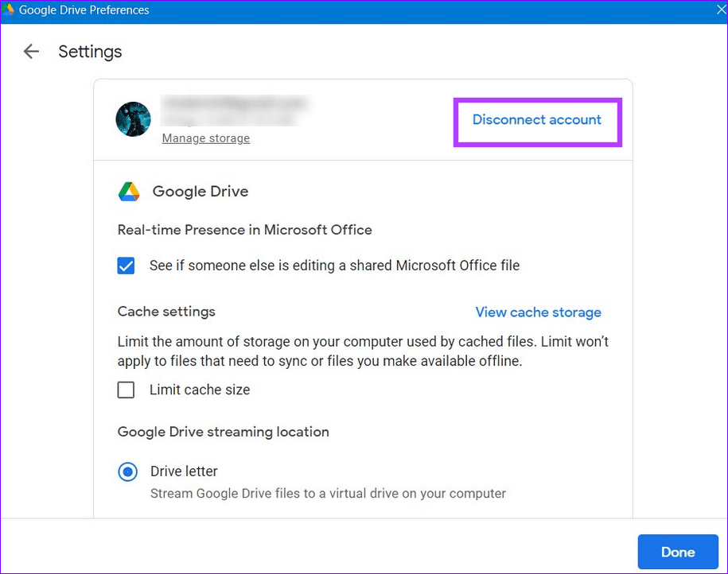Click the close X on the title bar
Viewport: 728px width, 574px height.
(x=720, y=10)
